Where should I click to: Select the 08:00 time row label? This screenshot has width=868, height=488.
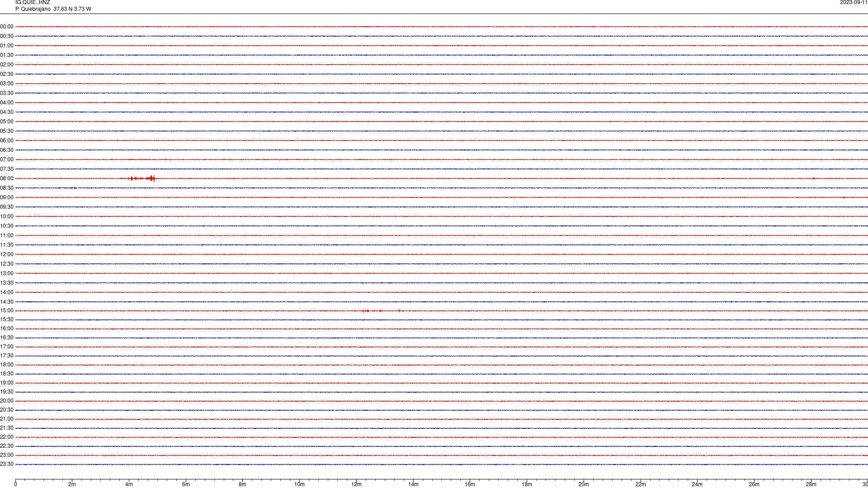pyautogui.click(x=7, y=178)
